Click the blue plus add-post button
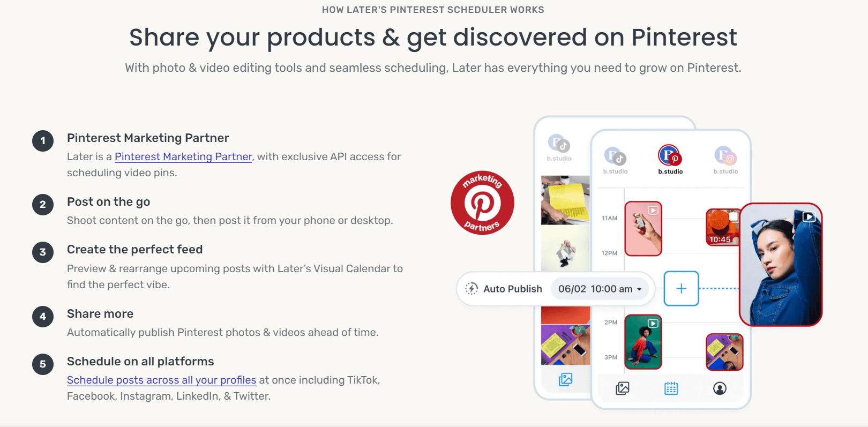The height and width of the screenshot is (427, 868). click(x=681, y=289)
